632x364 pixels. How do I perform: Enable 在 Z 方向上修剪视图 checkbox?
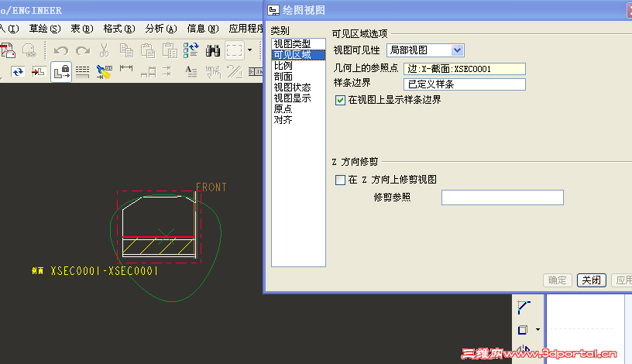(340, 180)
